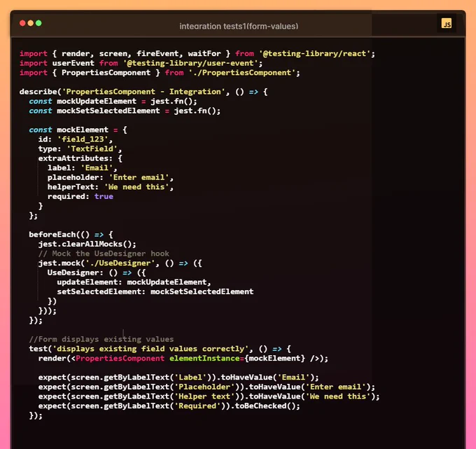Click the window title 'integration tests1(form-values)'

(239, 27)
